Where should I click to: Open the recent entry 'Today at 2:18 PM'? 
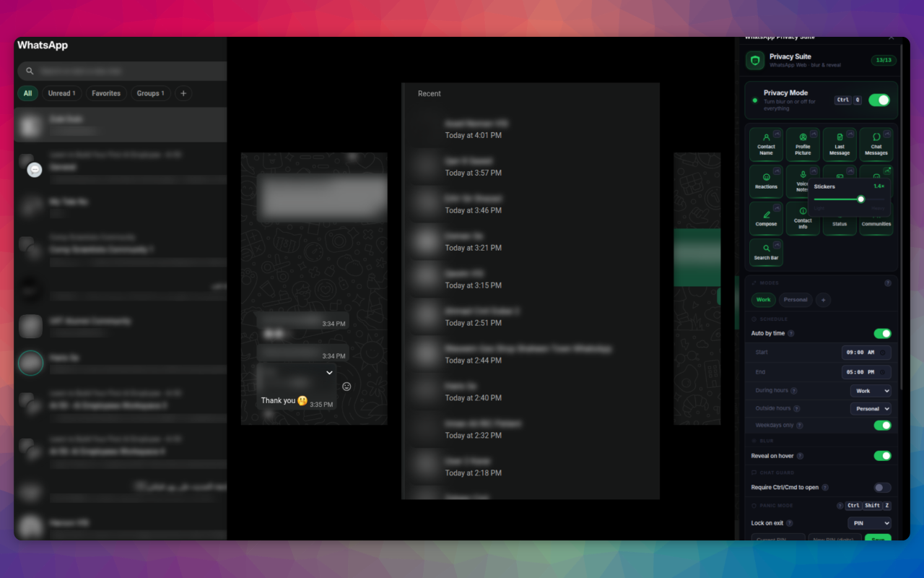[531, 467]
